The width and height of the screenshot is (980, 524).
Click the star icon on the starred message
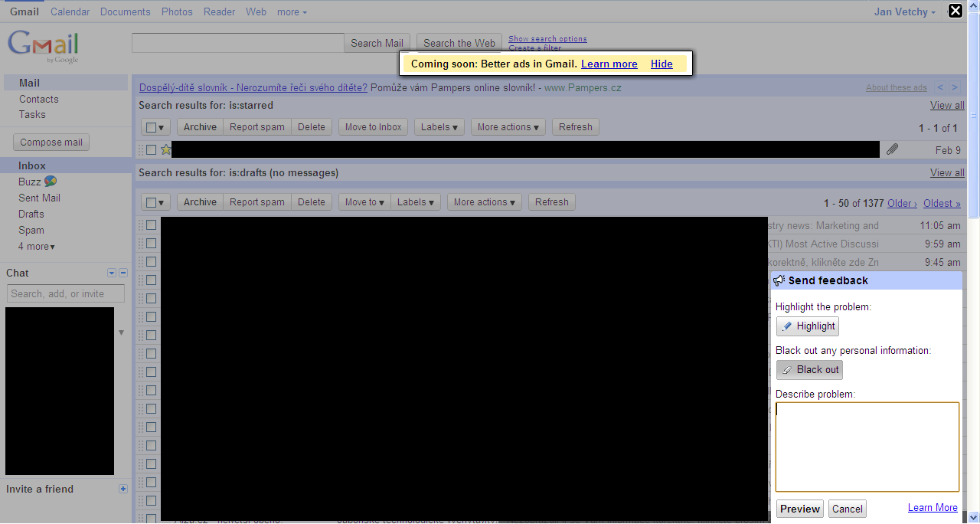pos(165,150)
